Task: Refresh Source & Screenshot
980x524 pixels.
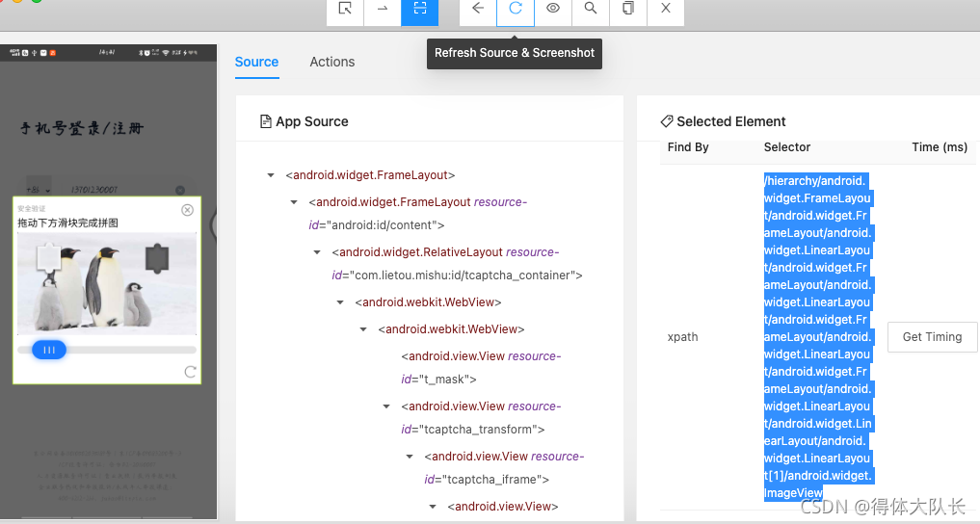Action: pos(516,9)
